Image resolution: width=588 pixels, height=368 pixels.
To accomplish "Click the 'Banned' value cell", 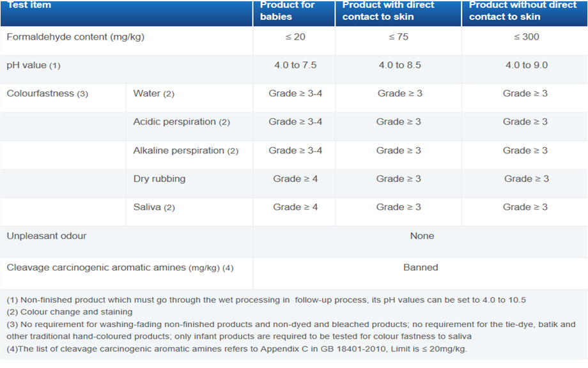I will tap(421, 268).
